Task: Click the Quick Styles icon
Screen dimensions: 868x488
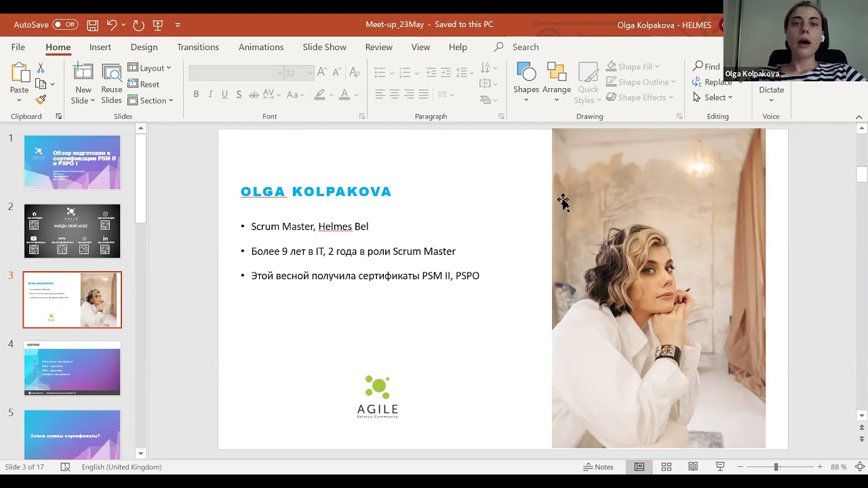Action: (588, 73)
